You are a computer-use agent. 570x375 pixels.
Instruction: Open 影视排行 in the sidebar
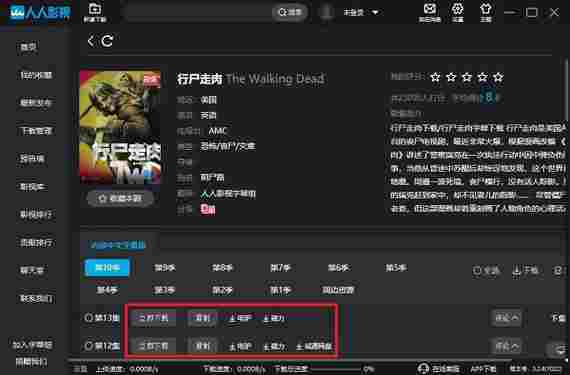pyautogui.click(x=36, y=214)
